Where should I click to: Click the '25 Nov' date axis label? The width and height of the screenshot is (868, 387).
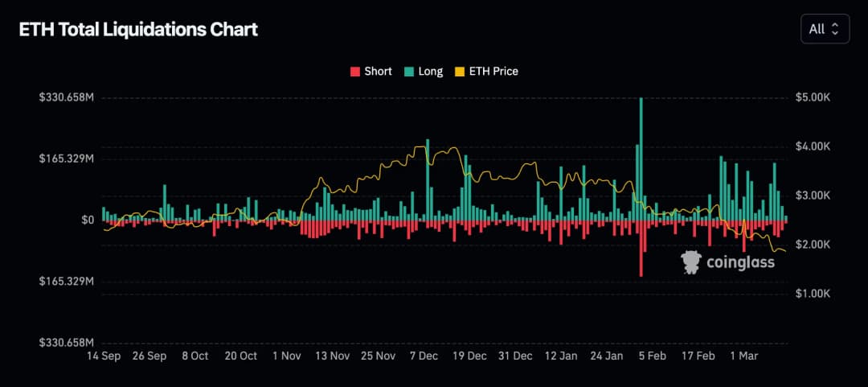[x=377, y=356]
